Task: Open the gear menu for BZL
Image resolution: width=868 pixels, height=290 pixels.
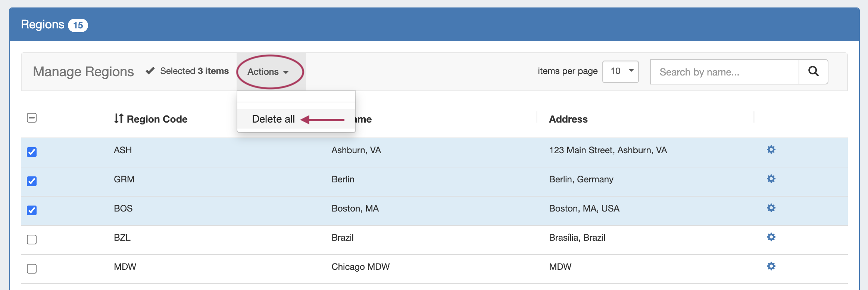Action: (x=771, y=237)
